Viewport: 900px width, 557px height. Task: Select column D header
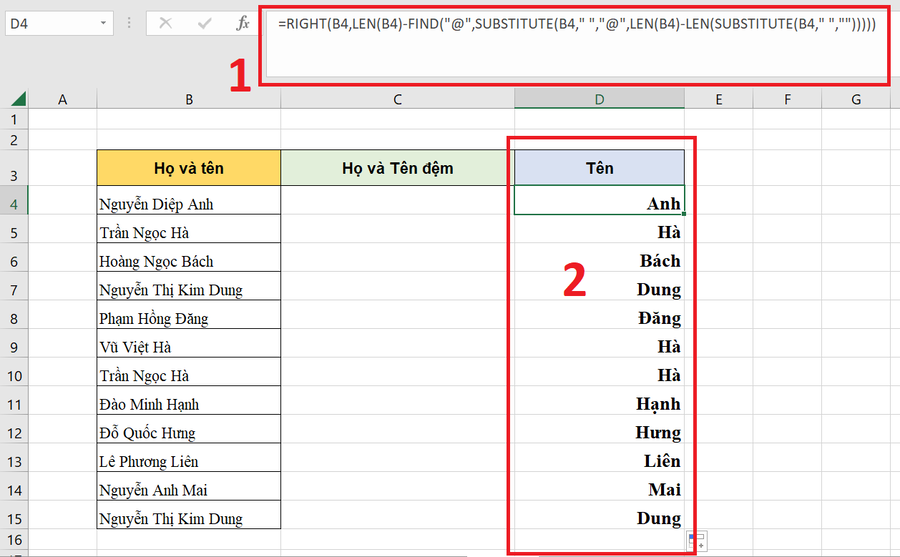tap(599, 99)
